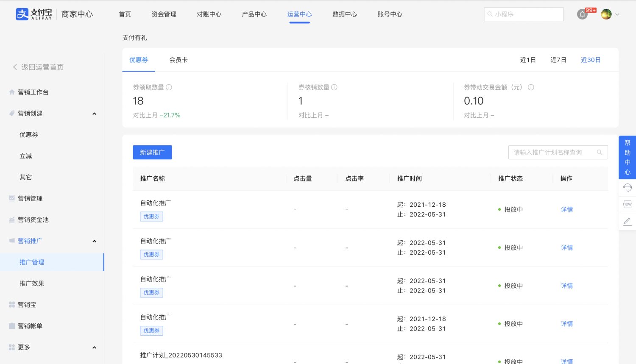Click the 更多 grid icon
The image size is (636, 364).
(12, 347)
